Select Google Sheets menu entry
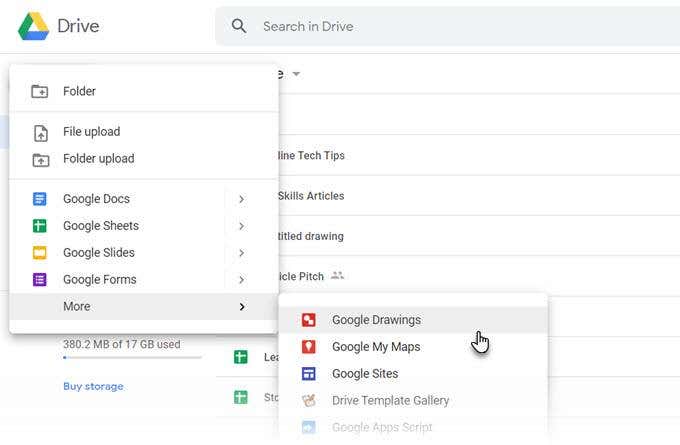680x445 pixels. (144, 226)
